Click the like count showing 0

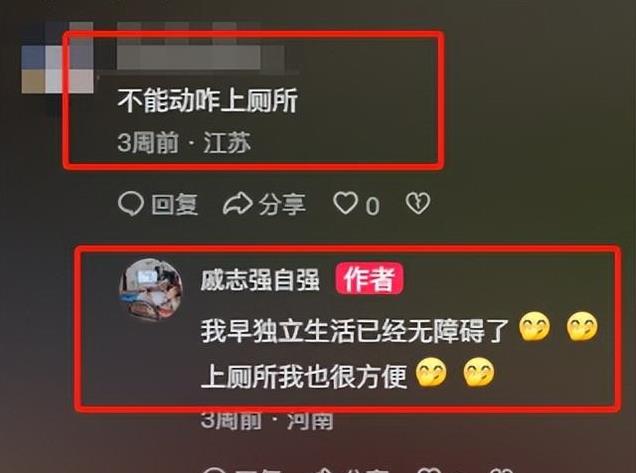point(372,206)
